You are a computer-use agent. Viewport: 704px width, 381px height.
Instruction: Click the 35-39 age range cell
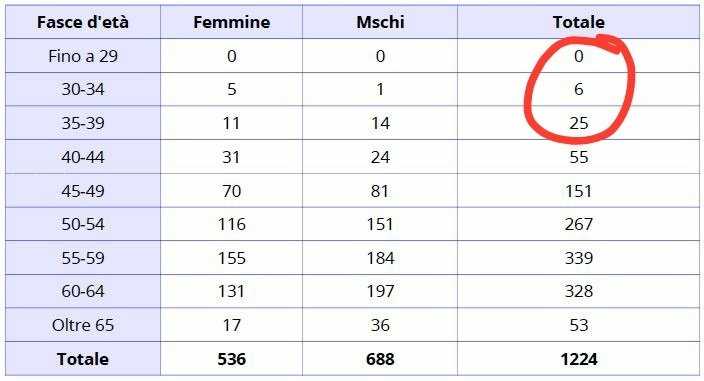tap(83, 123)
